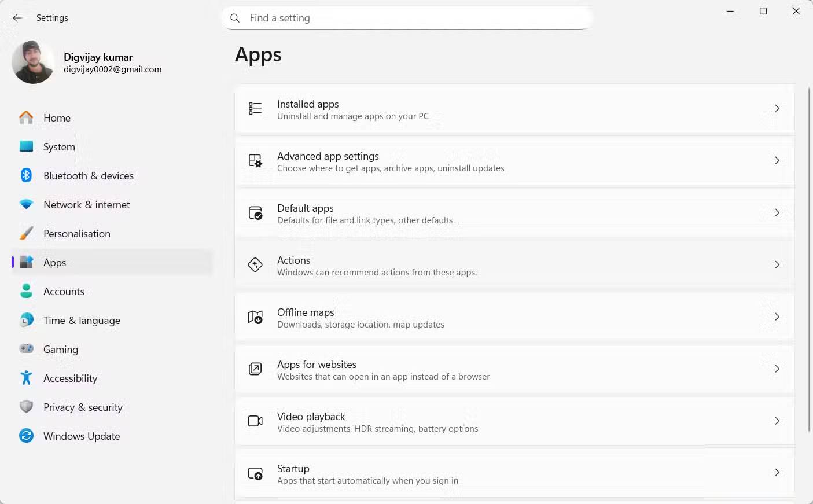Click the Advanced app settings gear icon
The image size is (813, 504).
[x=255, y=161]
